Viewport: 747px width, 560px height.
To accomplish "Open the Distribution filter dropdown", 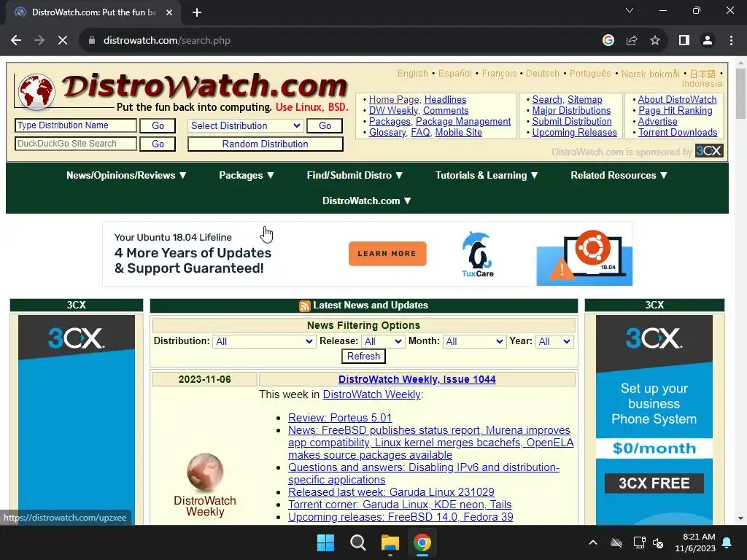I will (264, 341).
